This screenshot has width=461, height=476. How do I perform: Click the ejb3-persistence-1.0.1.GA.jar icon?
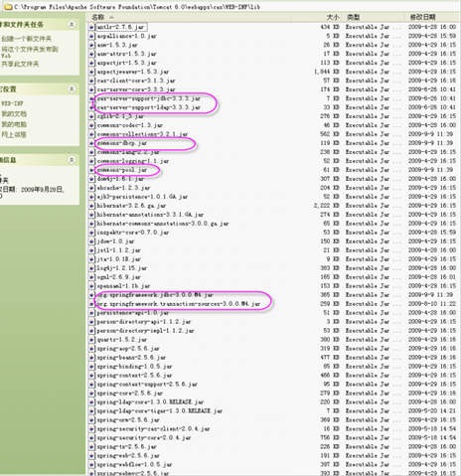92,197
